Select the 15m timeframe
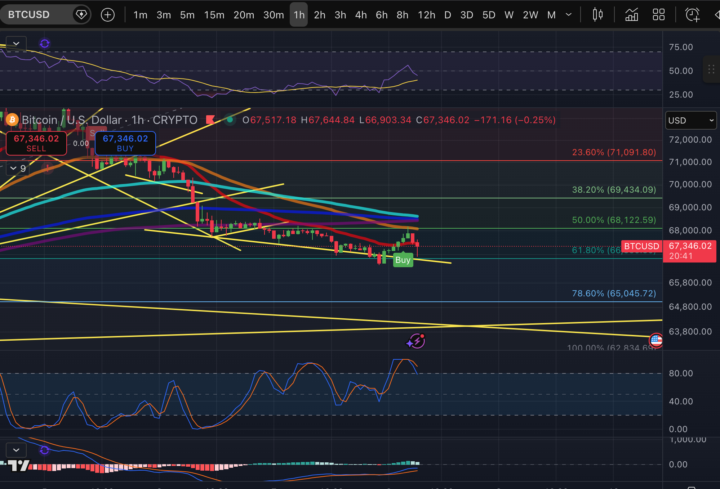Image resolution: width=720 pixels, height=489 pixels. coord(214,15)
